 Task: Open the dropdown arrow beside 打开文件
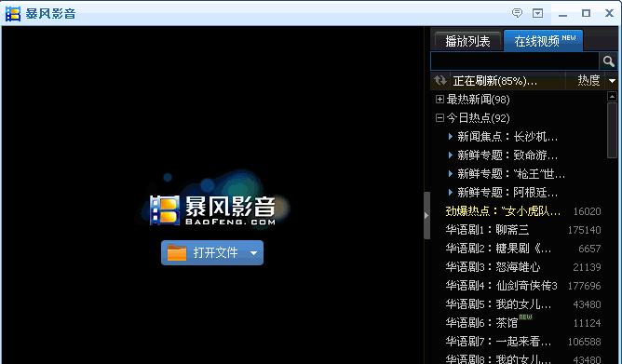(254, 252)
